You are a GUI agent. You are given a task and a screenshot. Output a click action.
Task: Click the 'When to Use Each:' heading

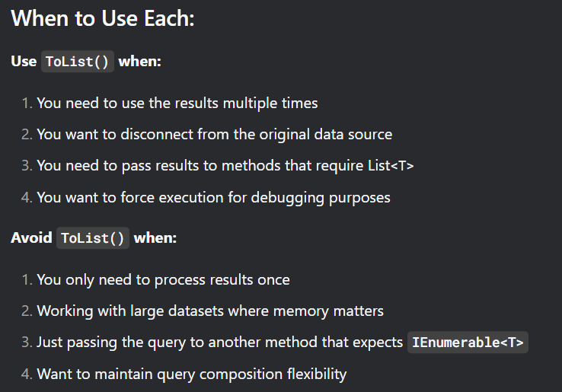[x=103, y=18]
